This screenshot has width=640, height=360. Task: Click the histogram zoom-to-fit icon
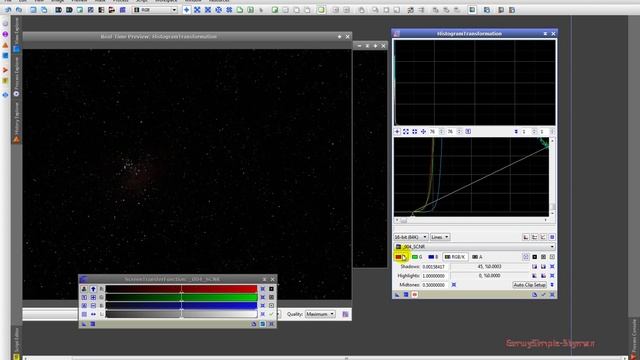pyautogui.click(x=406, y=131)
